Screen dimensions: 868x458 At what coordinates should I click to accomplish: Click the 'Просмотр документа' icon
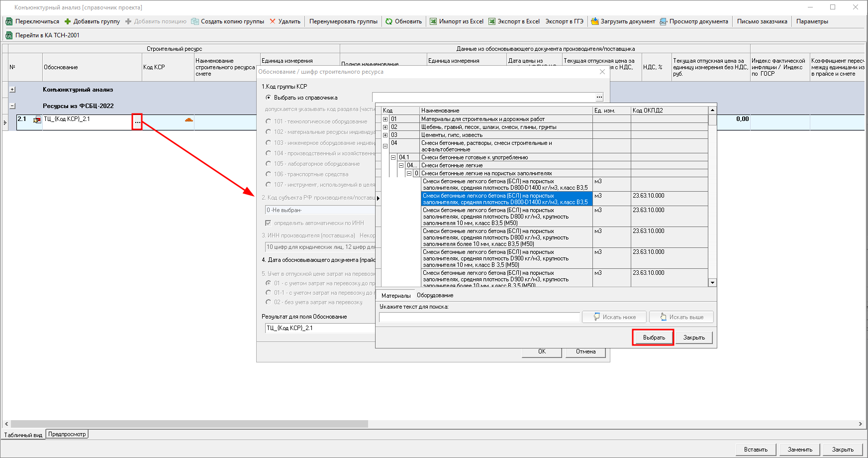tap(664, 21)
